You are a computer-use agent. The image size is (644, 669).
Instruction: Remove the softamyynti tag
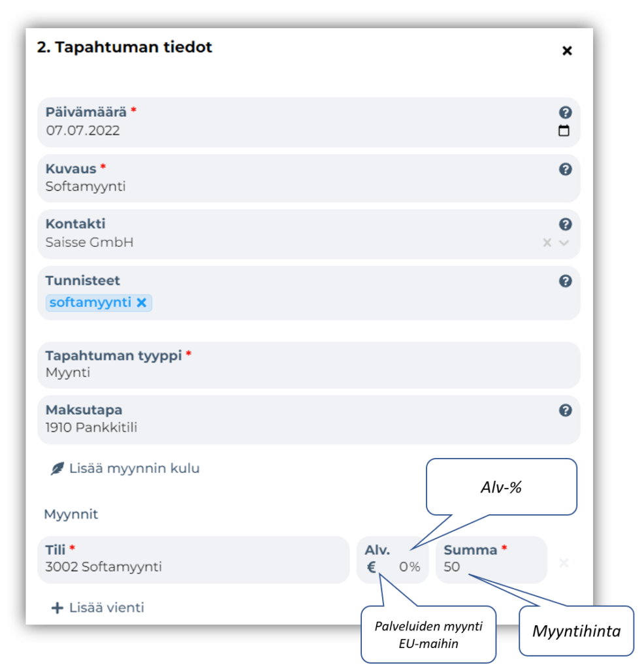click(142, 303)
